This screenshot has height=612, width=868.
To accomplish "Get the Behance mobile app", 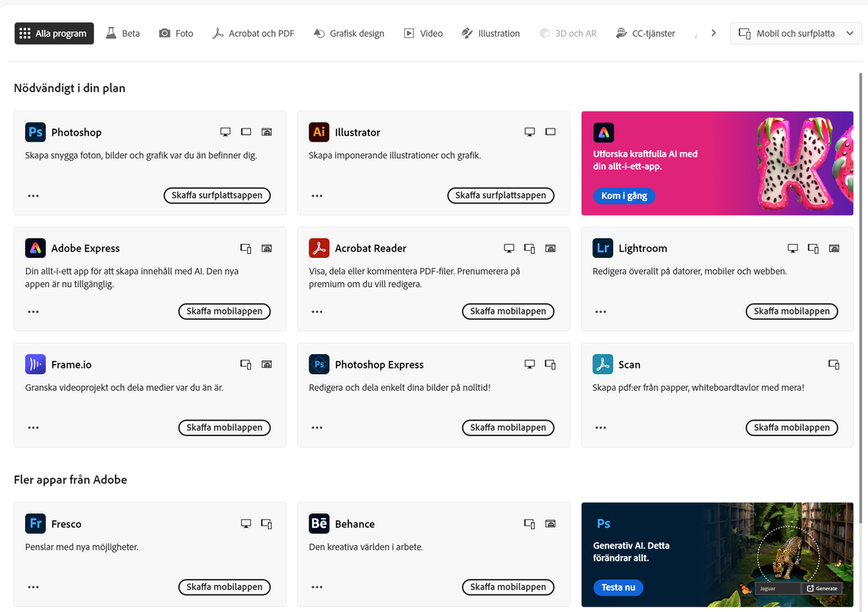I will [x=508, y=587].
